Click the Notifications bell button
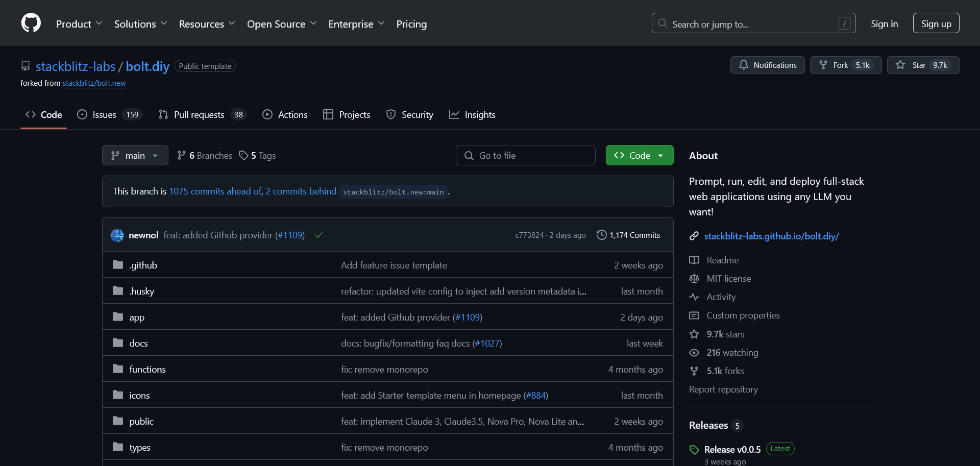 coord(767,65)
